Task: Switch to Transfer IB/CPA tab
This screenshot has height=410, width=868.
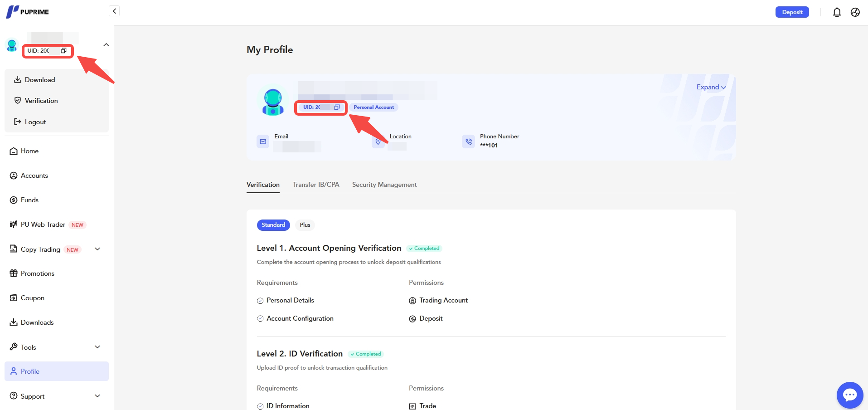Action: [316, 185]
